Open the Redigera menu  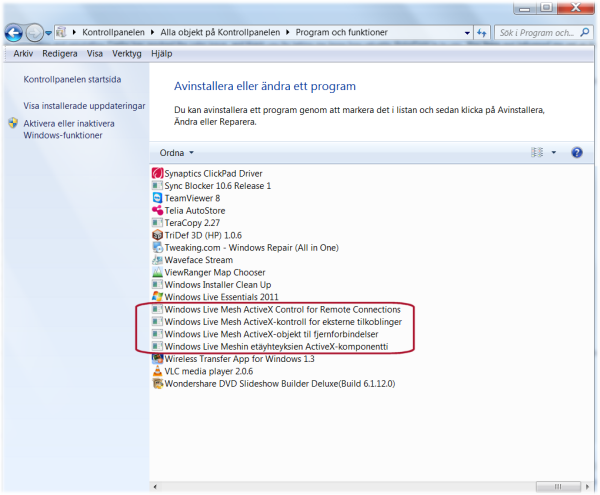pyautogui.click(x=60, y=54)
